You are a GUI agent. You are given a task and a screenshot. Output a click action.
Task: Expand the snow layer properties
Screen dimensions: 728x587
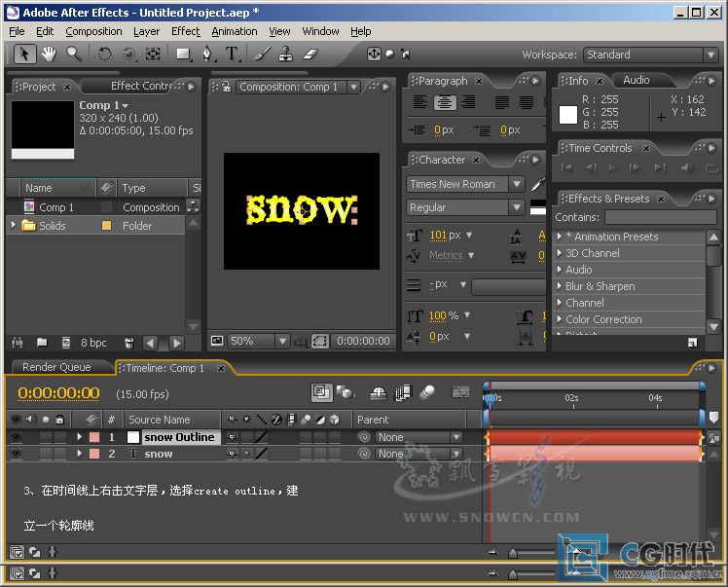click(x=80, y=454)
